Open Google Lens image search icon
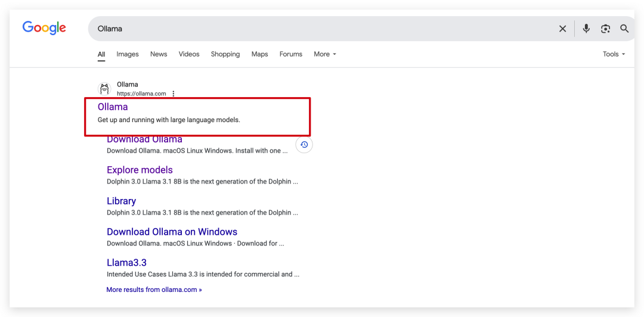Image resolution: width=644 pixels, height=317 pixels. pos(605,29)
